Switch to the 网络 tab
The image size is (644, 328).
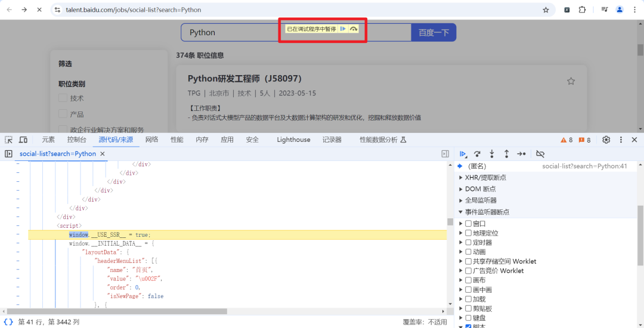click(151, 140)
